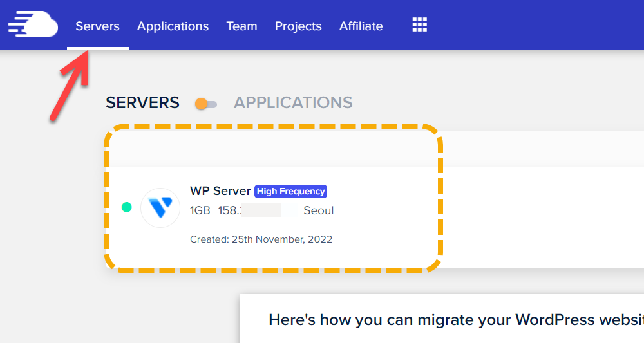Open the WP Server entry

coord(220,190)
